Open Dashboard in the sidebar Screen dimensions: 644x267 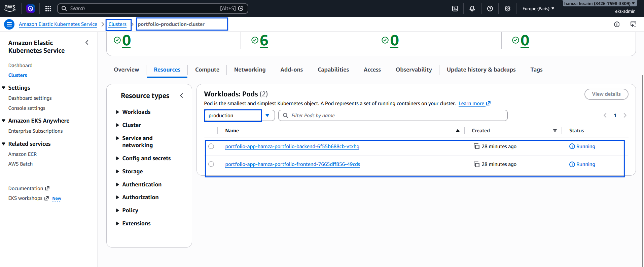(x=21, y=65)
